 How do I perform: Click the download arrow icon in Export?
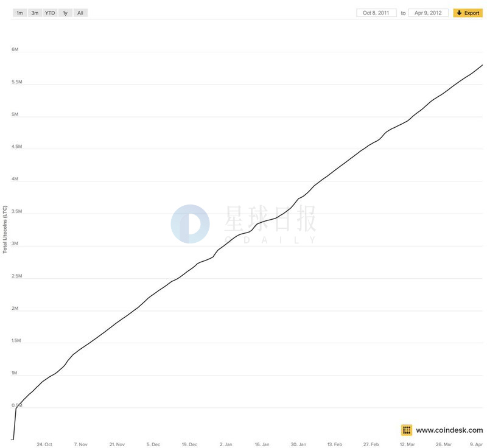(x=460, y=13)
